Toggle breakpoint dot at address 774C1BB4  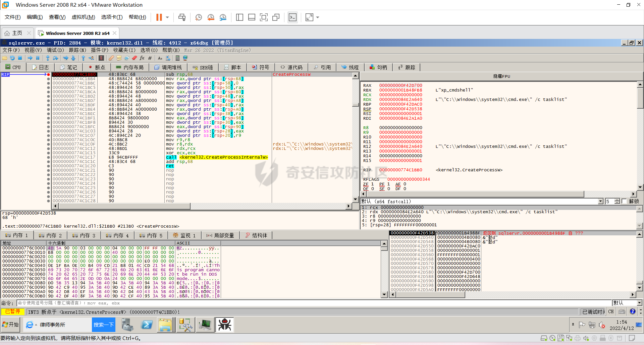[49, 79]
